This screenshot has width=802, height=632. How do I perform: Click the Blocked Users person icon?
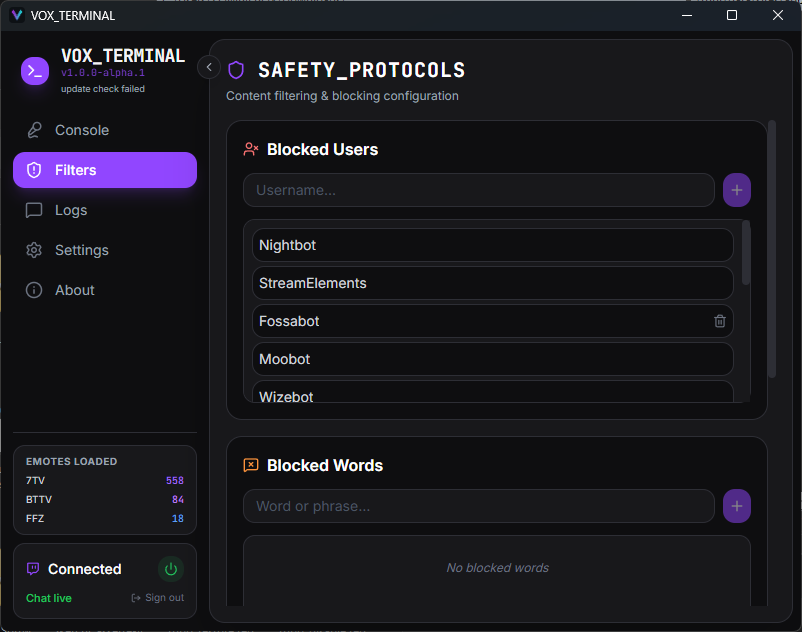coord(251,149)
